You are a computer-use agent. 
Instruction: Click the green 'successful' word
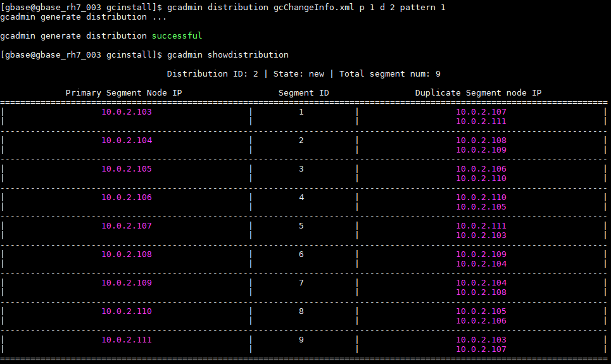click(x=177, y=36)
